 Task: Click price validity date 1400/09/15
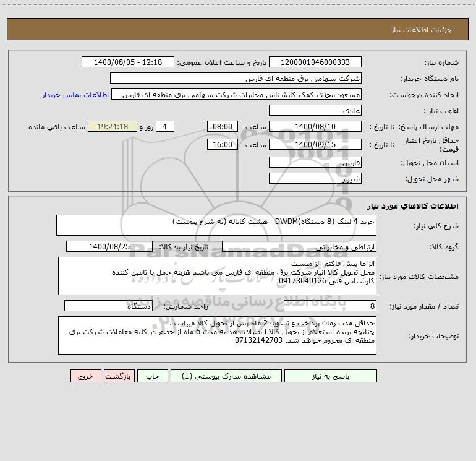(315, 144)
